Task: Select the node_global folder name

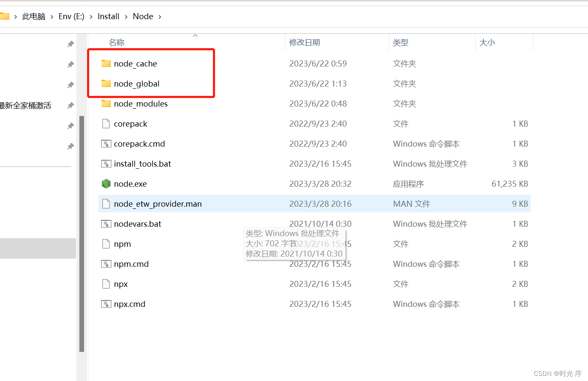Action: pos(137,84)
